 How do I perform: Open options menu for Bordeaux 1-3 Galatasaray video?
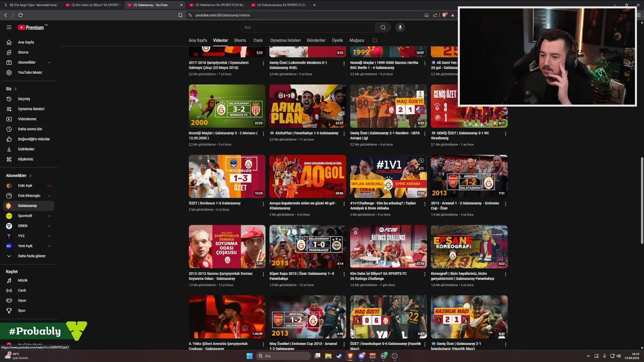(x=263, y=204)
